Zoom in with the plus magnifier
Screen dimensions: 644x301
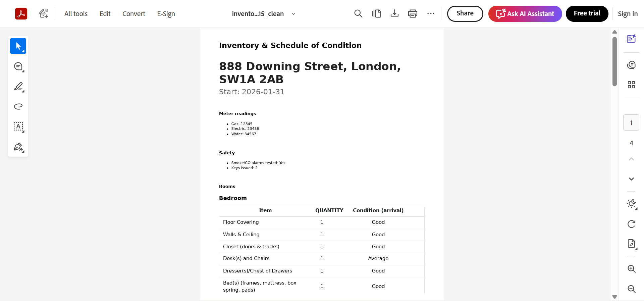coord(632,269)
